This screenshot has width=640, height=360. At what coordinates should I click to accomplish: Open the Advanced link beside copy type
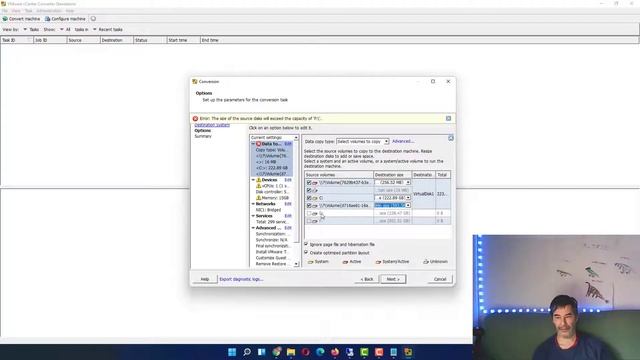point(403,141)
